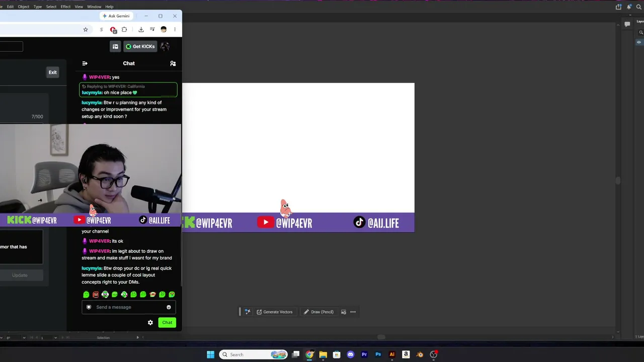Viewport: 644px width, 362px height.
Task: Click the YouTube logo on the artboard banner
Action: (x=266, y=222)
